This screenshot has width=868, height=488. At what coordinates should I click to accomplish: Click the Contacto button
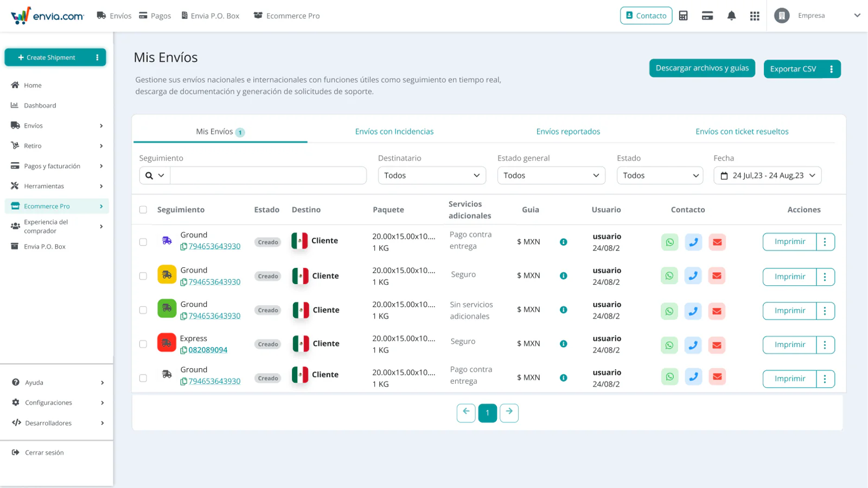pyautogui.click(x=646, y=16)
